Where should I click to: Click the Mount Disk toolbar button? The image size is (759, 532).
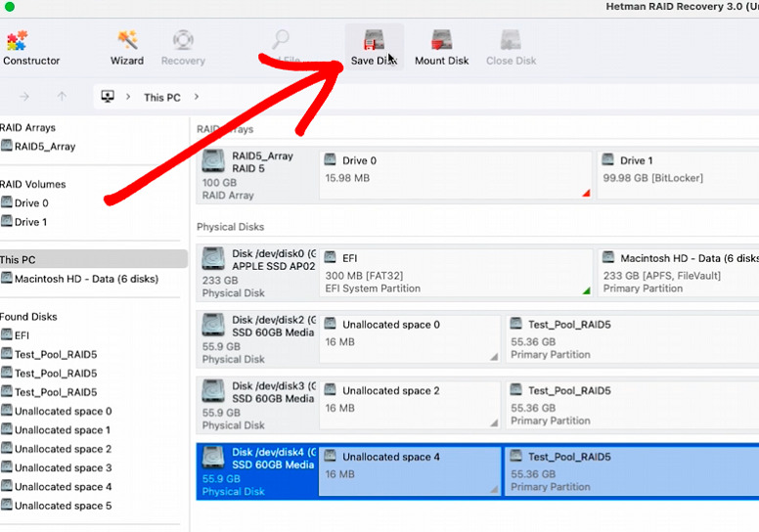click(x=441, y=48)
